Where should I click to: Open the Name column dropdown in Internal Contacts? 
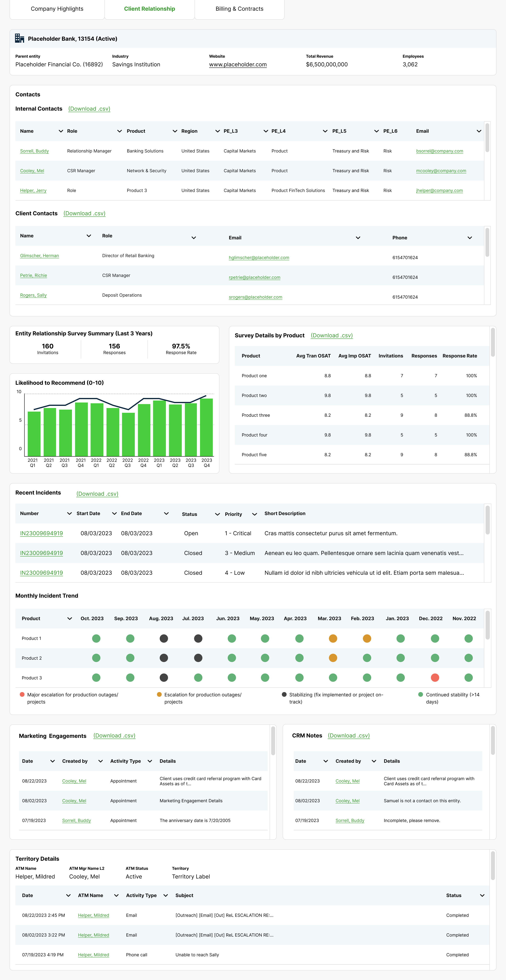pos(61,131)
